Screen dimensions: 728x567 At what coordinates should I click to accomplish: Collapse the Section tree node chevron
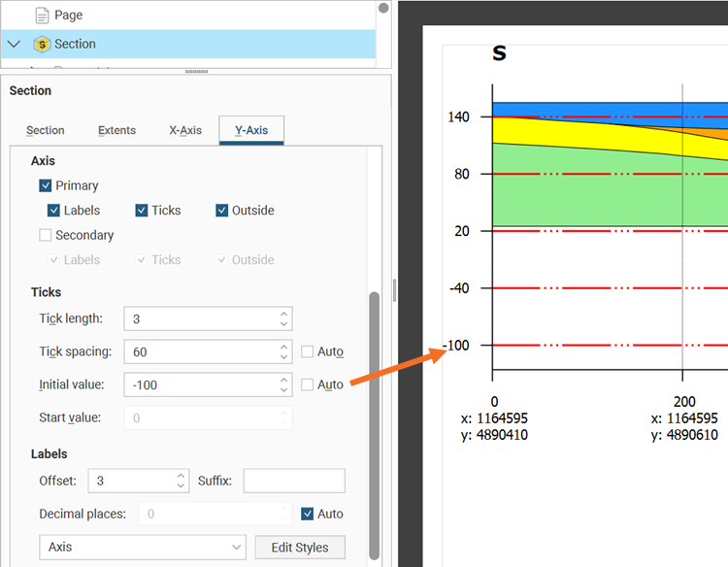point(14,44)
